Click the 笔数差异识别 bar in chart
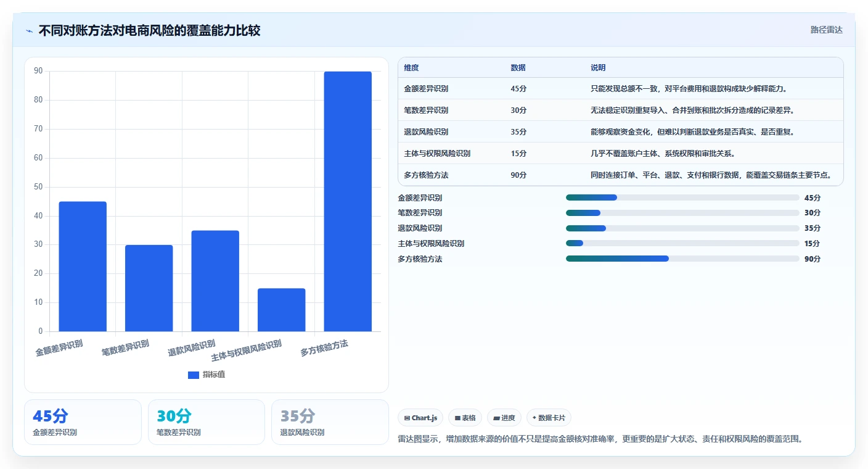This screenshot has width=868, height=469. [x=149, y=288]
